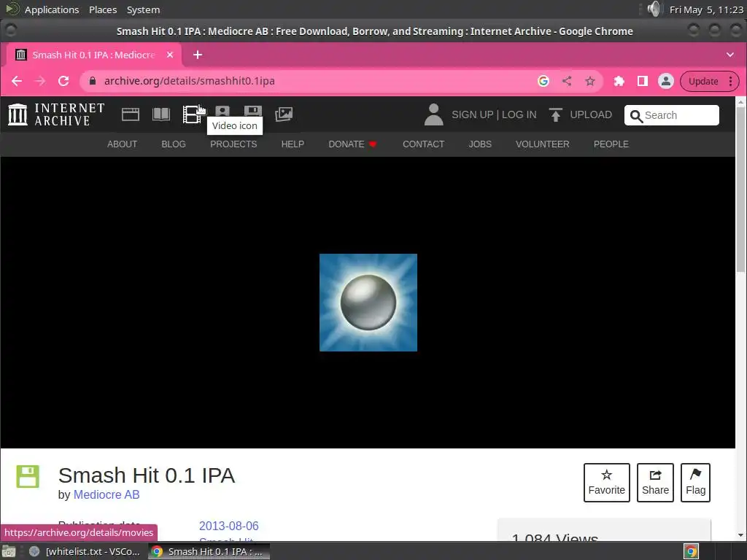Viewport: 747px width, 560px height.
Task: Open the Images icon in Archive nav
Action: click(284, 114)
